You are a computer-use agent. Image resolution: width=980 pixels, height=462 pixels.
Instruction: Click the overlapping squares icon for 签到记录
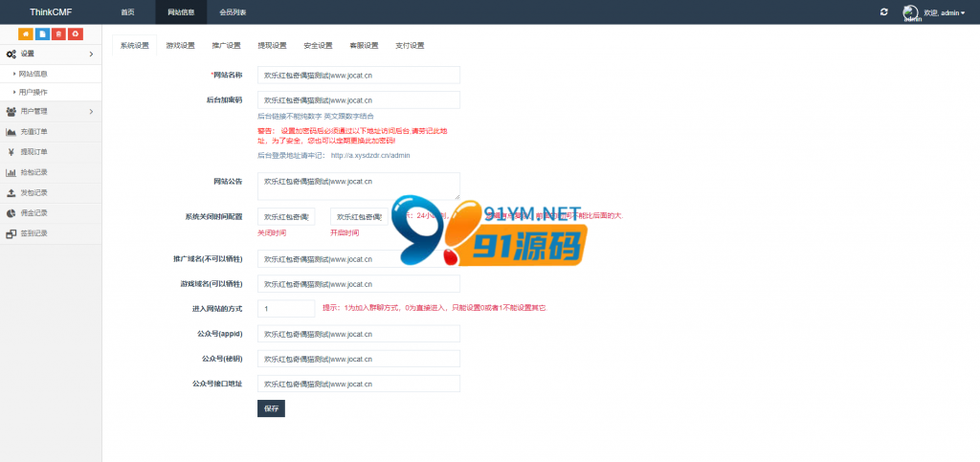coord(11,233)
